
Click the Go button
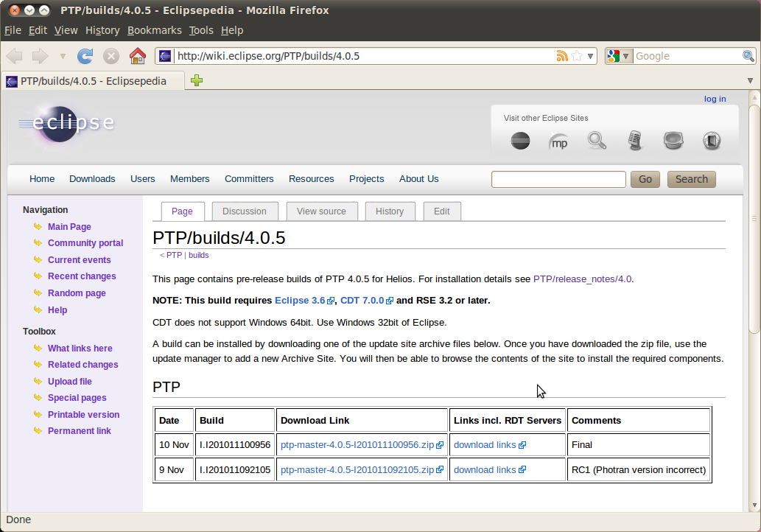click(645, 179)
